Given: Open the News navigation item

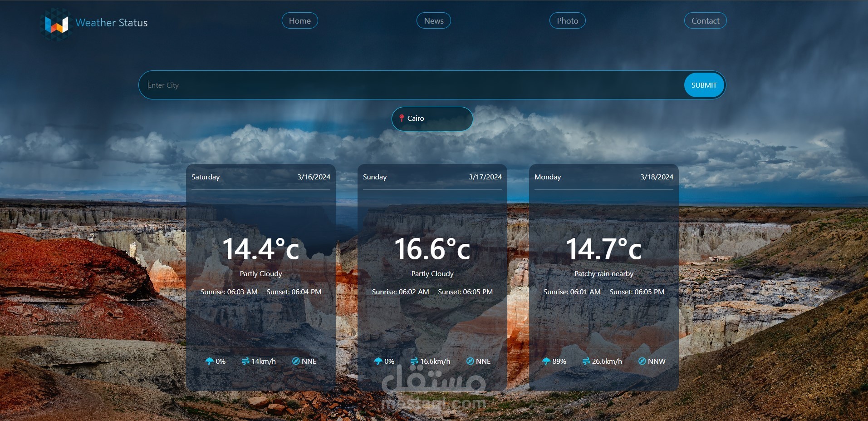Looking at the screenshot, I should coord(434,20).
